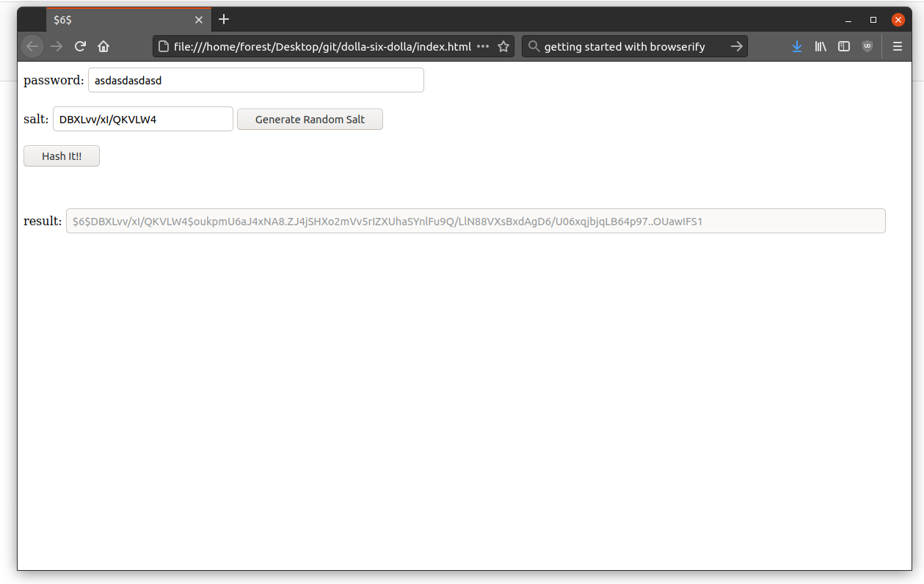The width and height of the screenshot is (924, 584).
Task: Reload the current page
Action: [80, 46]
